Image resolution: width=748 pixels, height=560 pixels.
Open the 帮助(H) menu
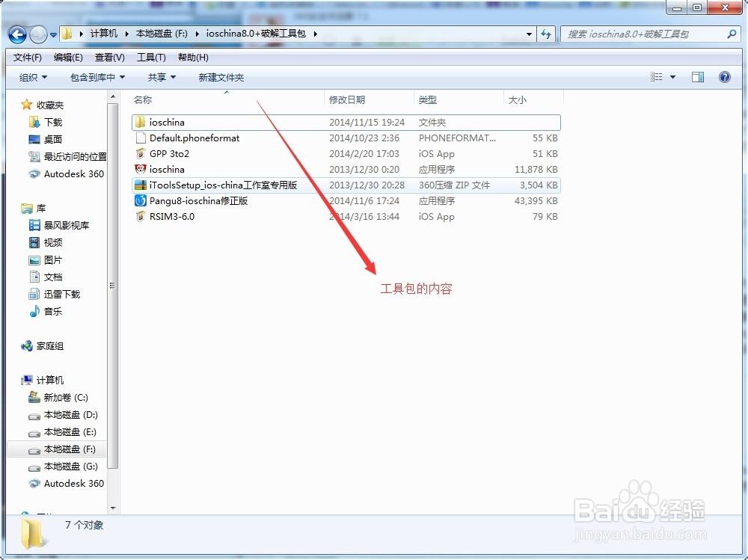point(193,58)
